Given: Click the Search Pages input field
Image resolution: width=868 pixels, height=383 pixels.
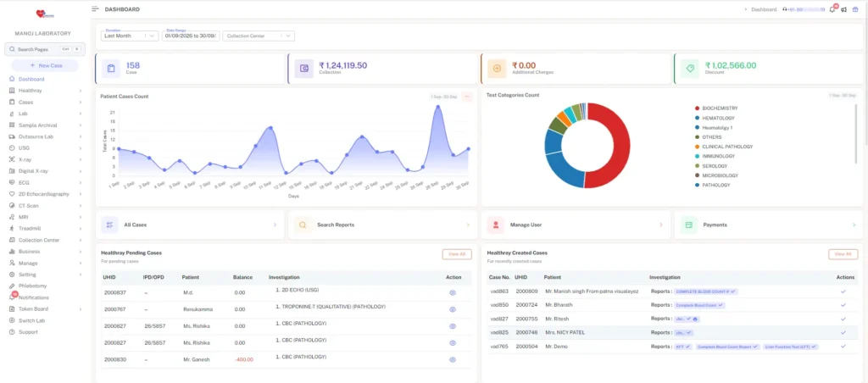Looking at the screenshot, I should pyautogui.click(x=45, y=49).
